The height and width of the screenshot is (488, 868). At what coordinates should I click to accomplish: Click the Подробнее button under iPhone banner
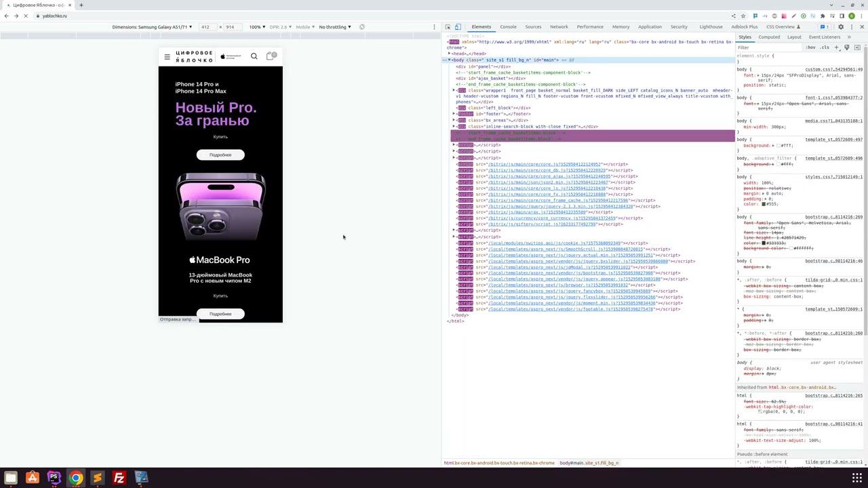click(220, 155)
